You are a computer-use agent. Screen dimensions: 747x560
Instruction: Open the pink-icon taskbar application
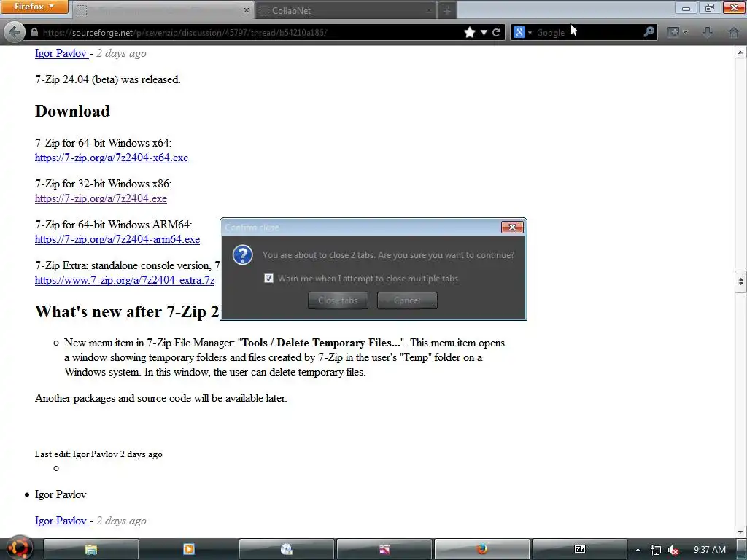coord(384,550)
